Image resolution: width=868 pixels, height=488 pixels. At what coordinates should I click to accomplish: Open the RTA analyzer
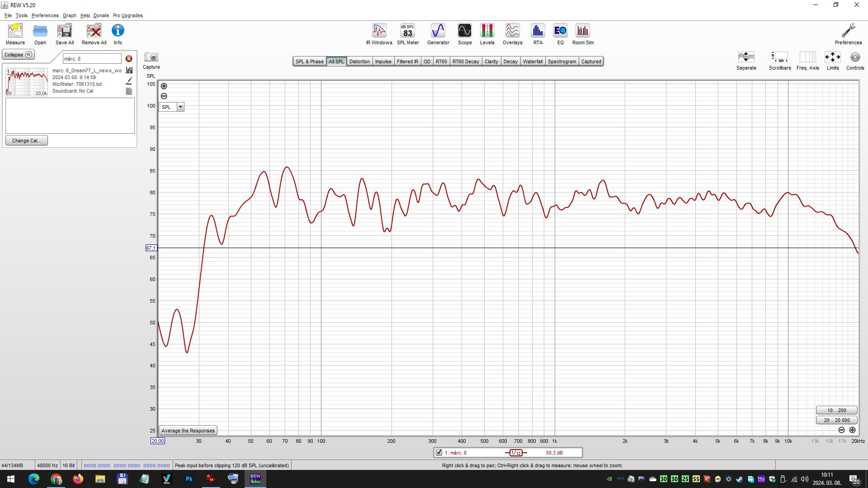538,34
